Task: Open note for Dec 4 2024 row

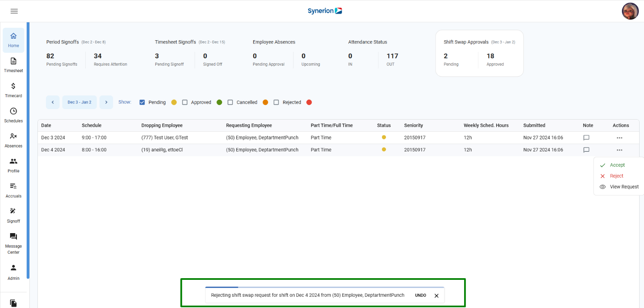Action: point(586,150)
